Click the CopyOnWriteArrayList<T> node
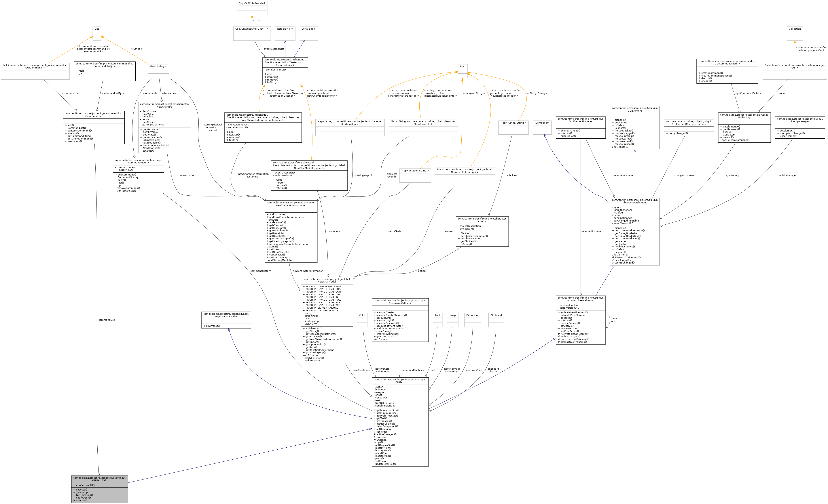 (x=252, y=34)
